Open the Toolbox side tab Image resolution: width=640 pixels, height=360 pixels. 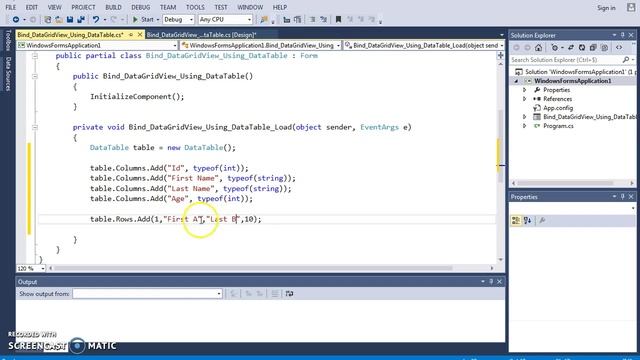[8, 40]
